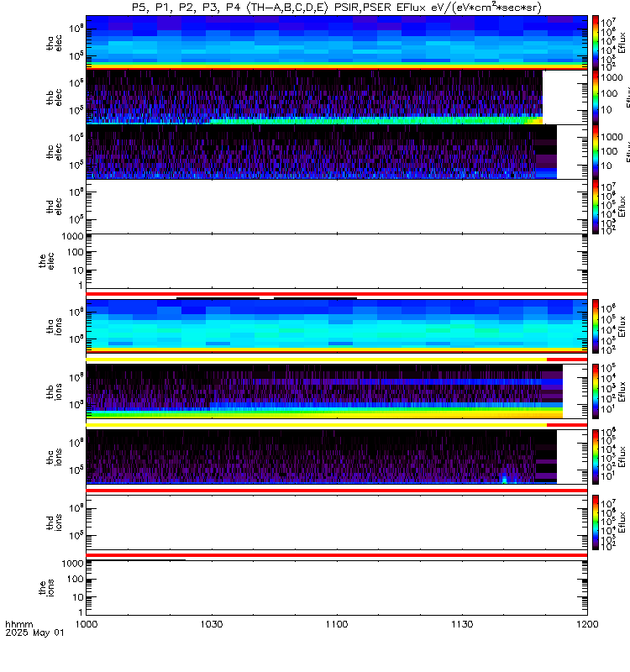Screen dimensions: 630x672
Task: Click the '10' tick of the ions panel
Action: 78,597
